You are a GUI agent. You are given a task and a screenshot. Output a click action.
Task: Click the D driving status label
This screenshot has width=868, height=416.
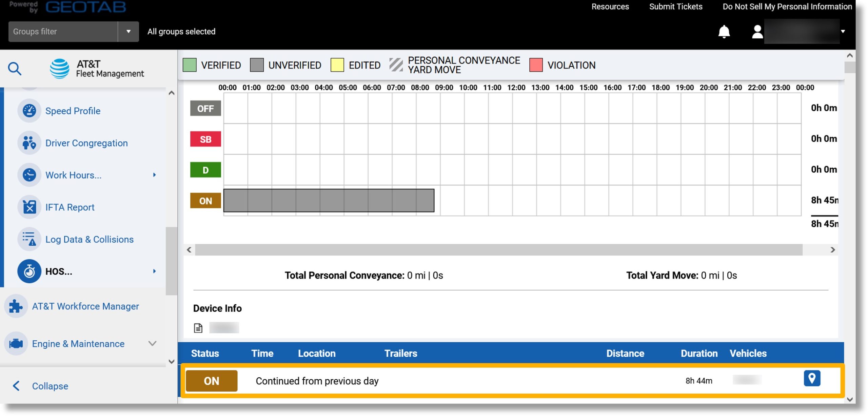(x=205, y=170)
